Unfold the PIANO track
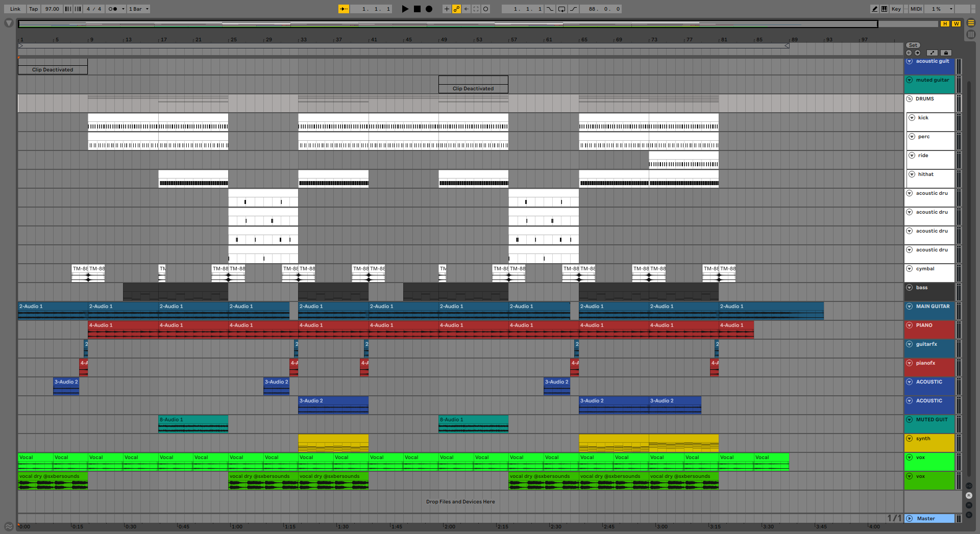980x534 pixels. [910, 325]
